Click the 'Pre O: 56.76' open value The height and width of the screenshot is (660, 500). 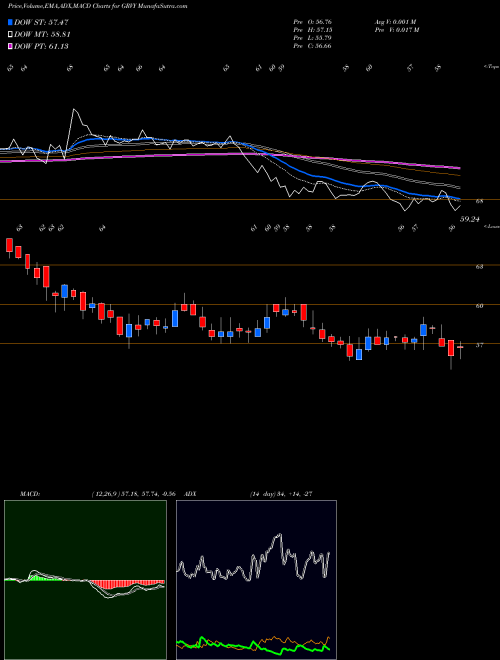[312, 22]
